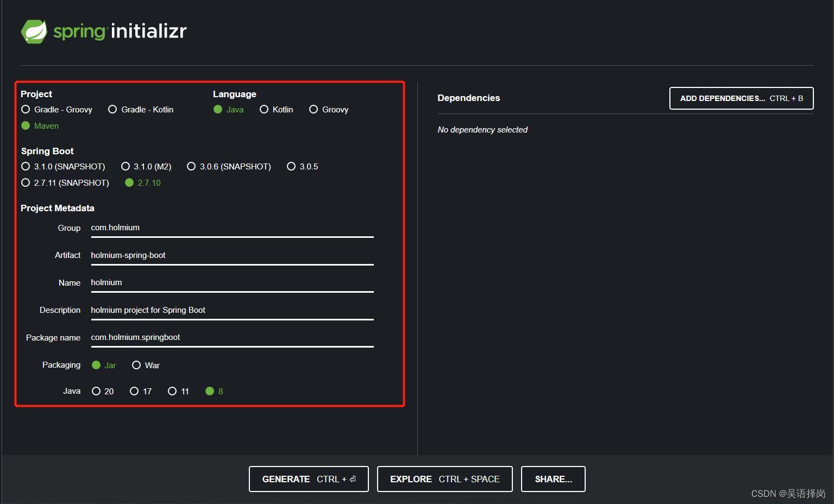Choose Spring Boot 2.7.11 (SNAPSHOT)
The width and height of the screenshot is (834, 504).
pyautogui.click(x=65, y=183)
